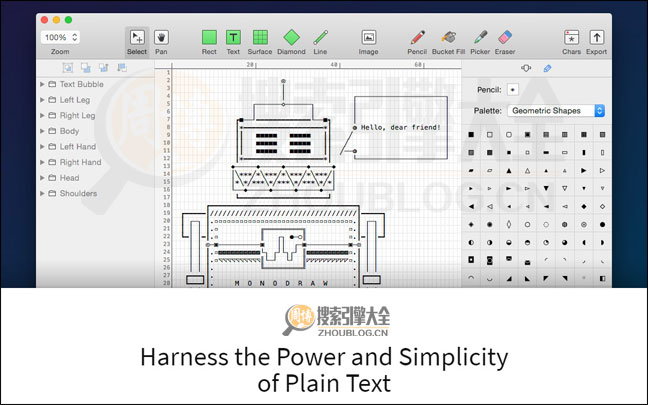Viewport: 648px width, 405px height.
Task: Select the Body layer row
Action: point(95,131)
